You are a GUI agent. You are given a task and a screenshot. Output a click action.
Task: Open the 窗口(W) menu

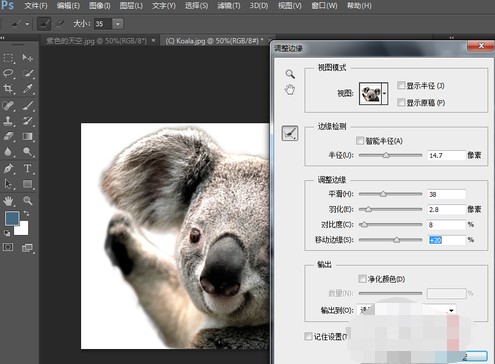[x=324, y=6]
